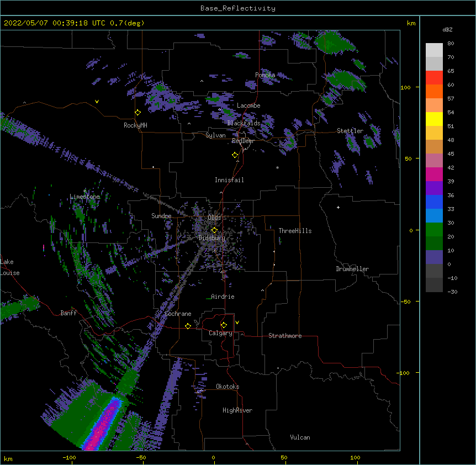Click the dBZ legend heading

447,30
